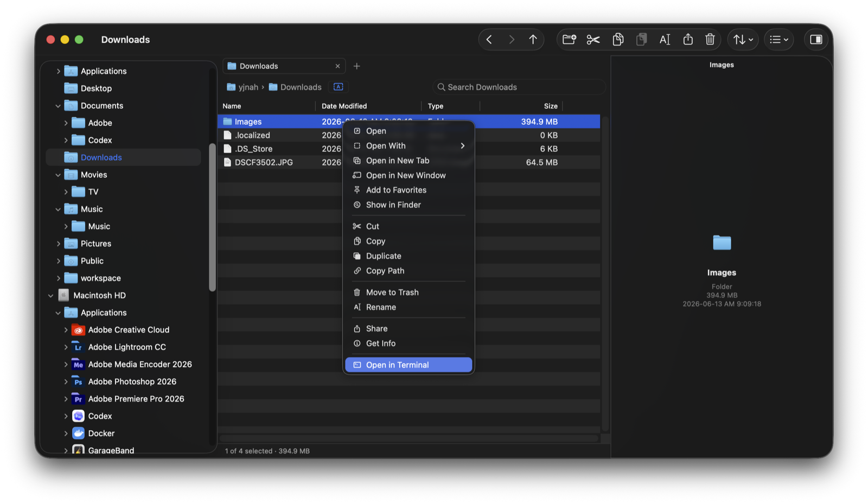Open the Open With submenu
Image resolution: width=868 pixels, height=504 pixels.
[409, 146]
